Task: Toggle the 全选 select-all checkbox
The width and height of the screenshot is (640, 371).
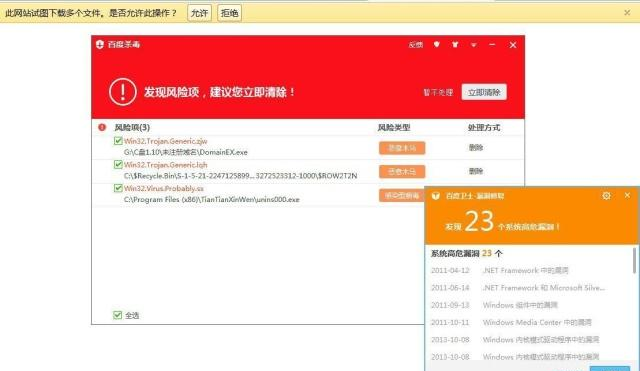Action: coord(118,315)
